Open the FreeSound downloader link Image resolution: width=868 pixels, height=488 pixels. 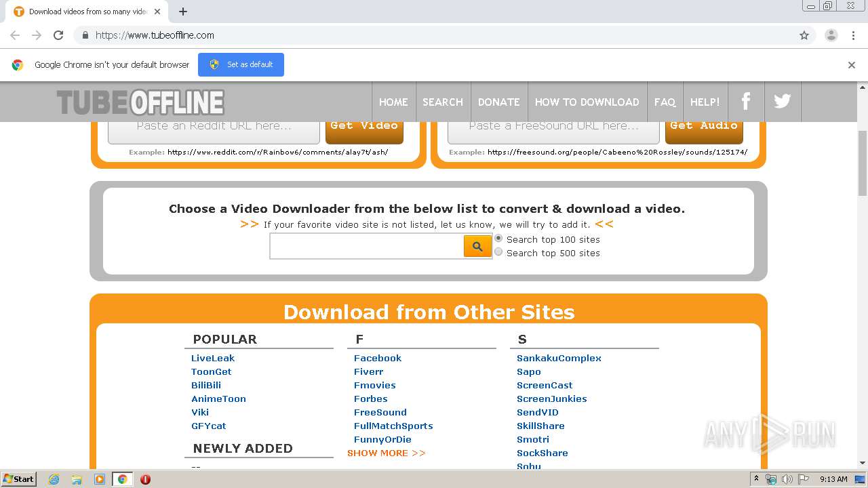[x=380, y=412]
